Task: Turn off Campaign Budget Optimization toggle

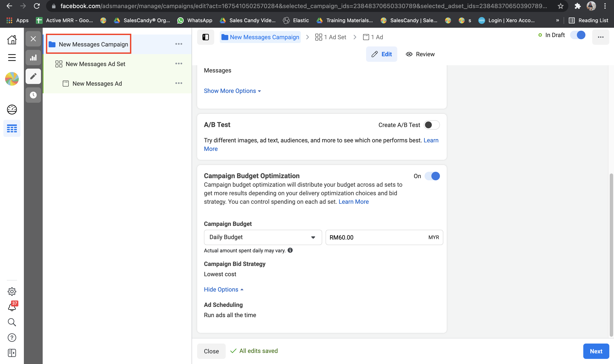Action: (x=432, y=176)
